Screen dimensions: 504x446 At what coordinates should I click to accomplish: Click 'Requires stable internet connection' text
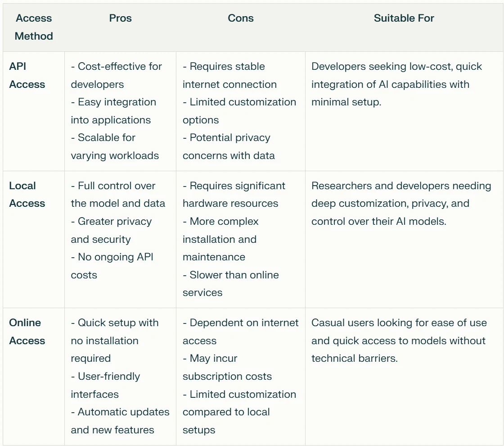coord(229,75)
